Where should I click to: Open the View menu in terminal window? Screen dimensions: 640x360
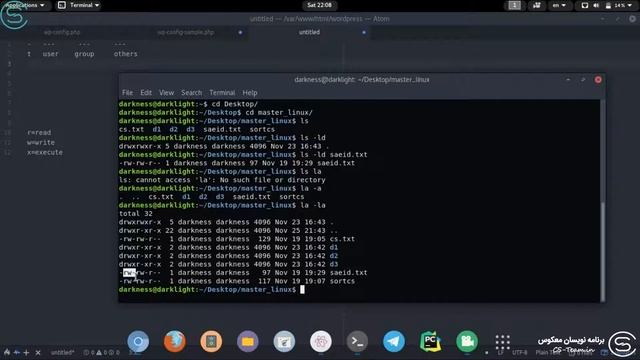[166, 93]
